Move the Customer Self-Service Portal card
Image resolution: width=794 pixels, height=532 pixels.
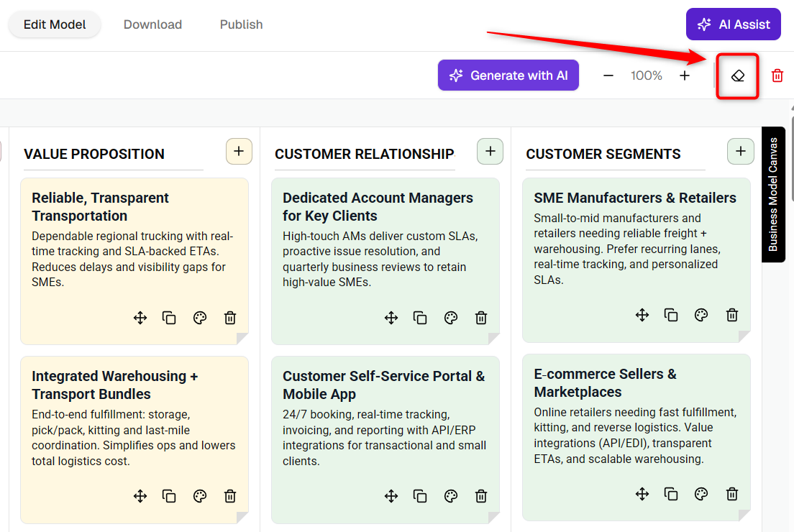[x=391, y=496]
